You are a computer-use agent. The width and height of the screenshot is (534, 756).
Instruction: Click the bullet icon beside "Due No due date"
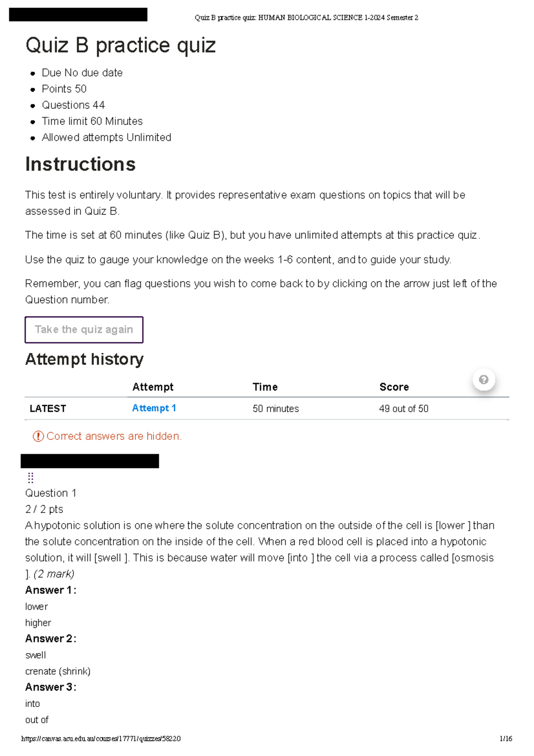pos(32,74)
